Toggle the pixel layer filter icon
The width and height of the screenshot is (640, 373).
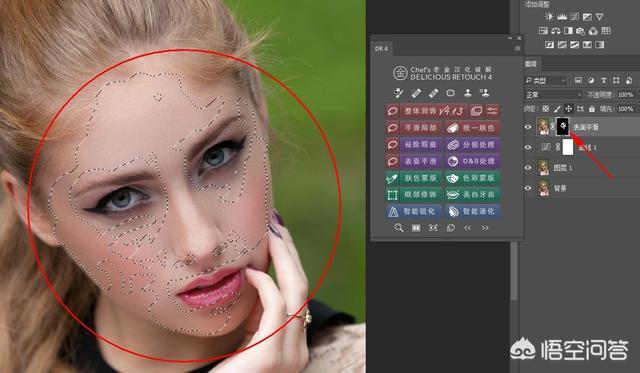click(x=578, y=80)
